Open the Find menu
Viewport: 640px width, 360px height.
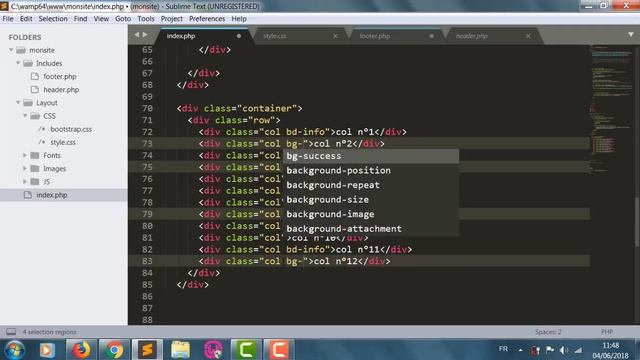80,19
